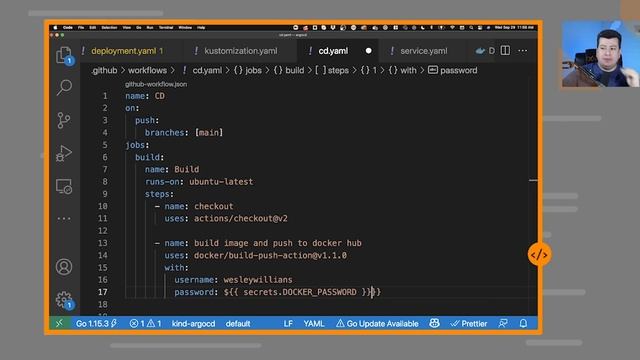Click Go Update Available notice
Image resolution: width=640 pixels, height=360 pixels.
point(377,324)
